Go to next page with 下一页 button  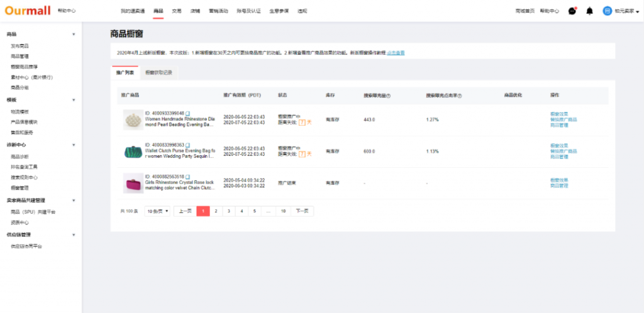tap(303, 211)
